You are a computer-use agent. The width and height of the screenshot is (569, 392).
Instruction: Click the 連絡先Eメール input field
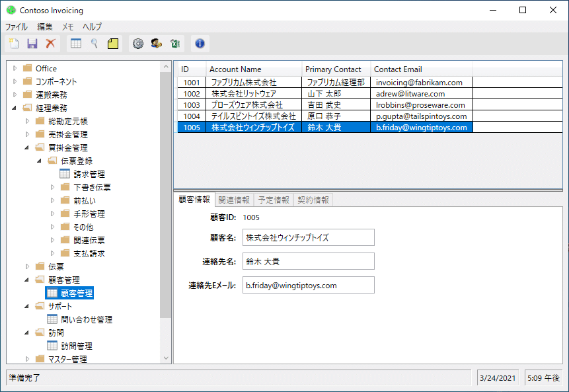[x=309, y=286]
